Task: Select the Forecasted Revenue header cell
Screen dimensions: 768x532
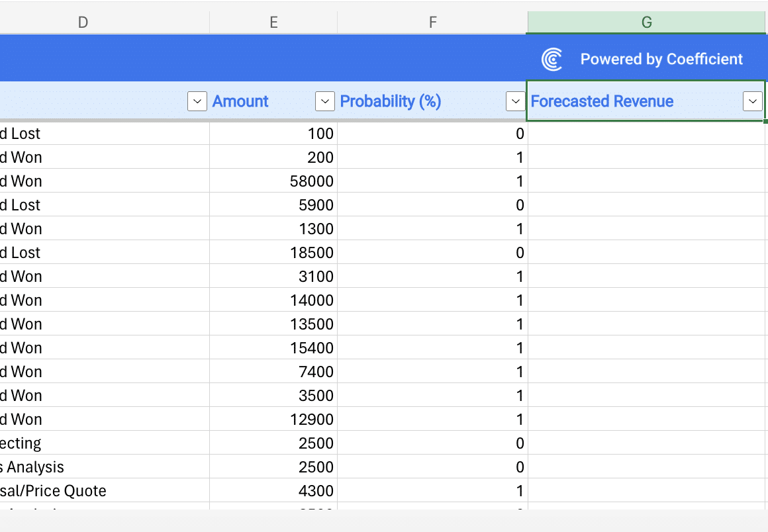Action: pyautogui.click(x=602, y=101)
